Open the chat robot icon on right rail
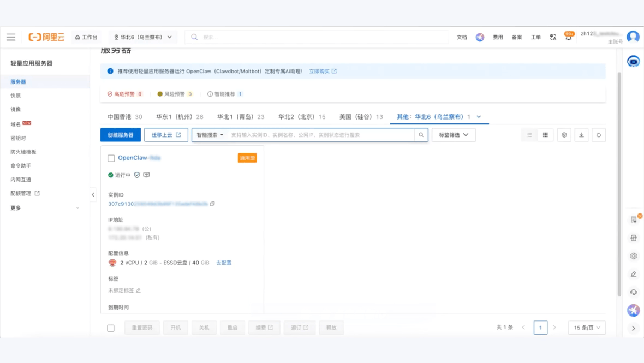The image size is (644, 363). [x=633, y=61]
